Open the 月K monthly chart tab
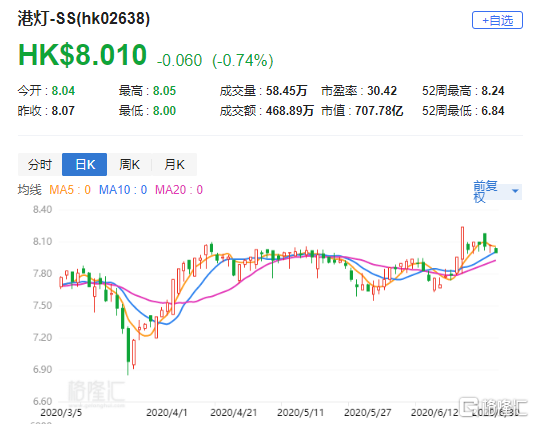This screenshot has height=424, width=534. (x=174, y=165)
